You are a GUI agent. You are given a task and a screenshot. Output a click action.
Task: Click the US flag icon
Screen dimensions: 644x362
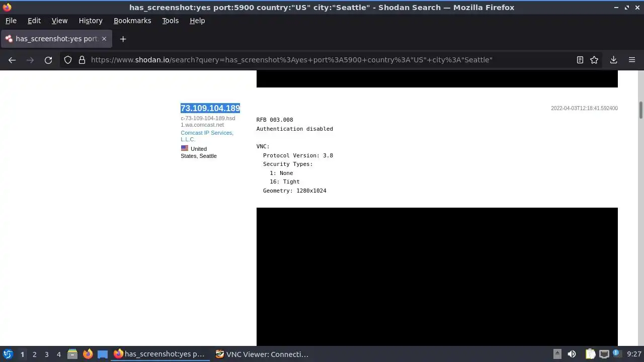tap(185, 148)
